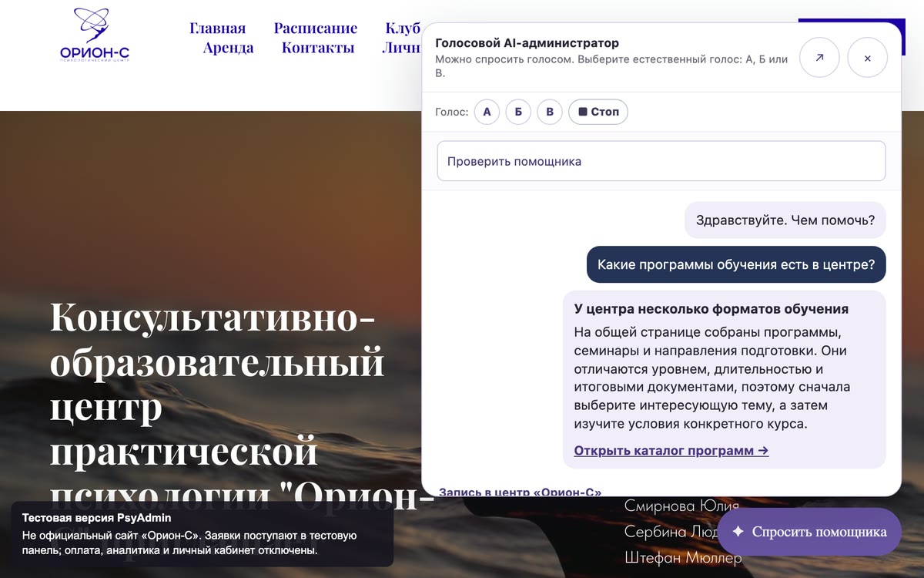Click the Проверить помощника input field

[x=661, y=161]
